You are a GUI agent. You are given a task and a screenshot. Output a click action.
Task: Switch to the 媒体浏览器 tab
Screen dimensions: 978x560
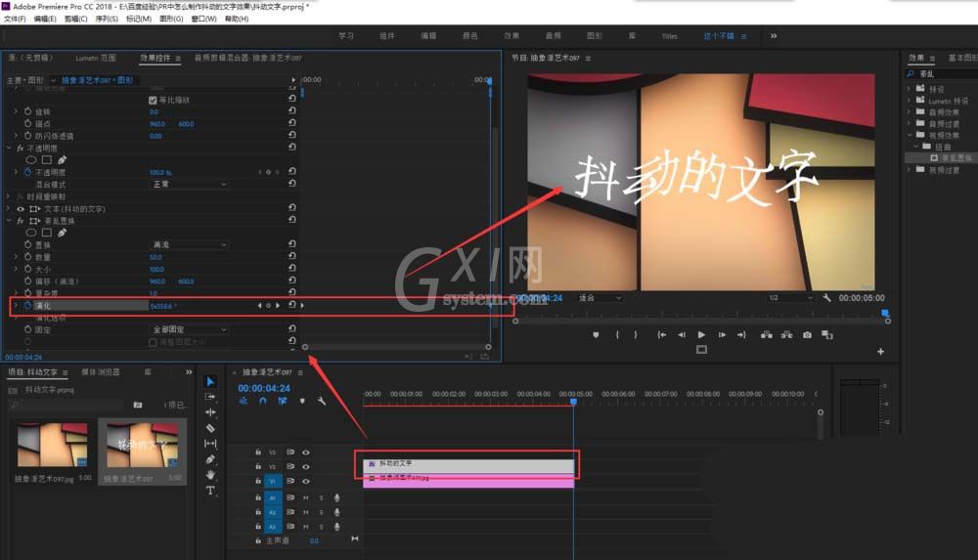pos(101,371)
